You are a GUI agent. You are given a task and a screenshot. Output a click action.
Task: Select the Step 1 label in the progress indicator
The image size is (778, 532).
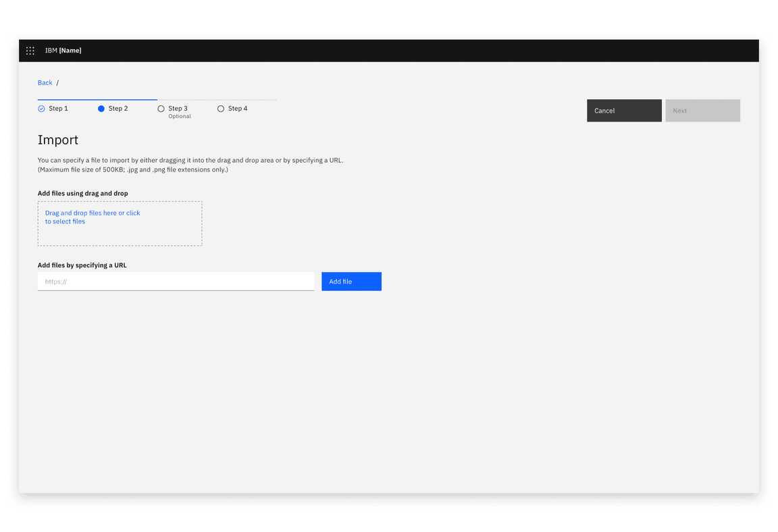click(57, 108)
